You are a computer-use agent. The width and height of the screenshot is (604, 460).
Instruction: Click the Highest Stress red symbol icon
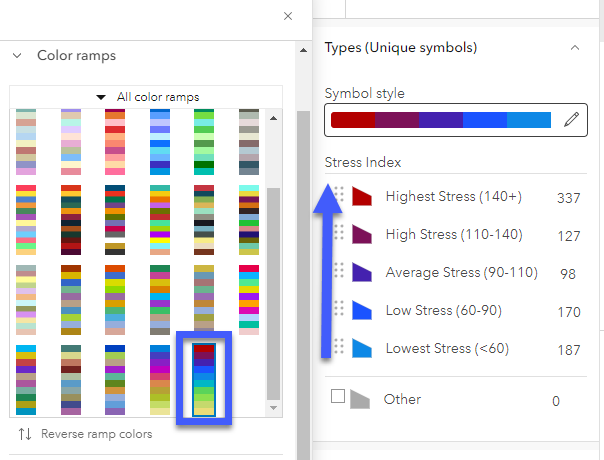[x=362, y=196]
